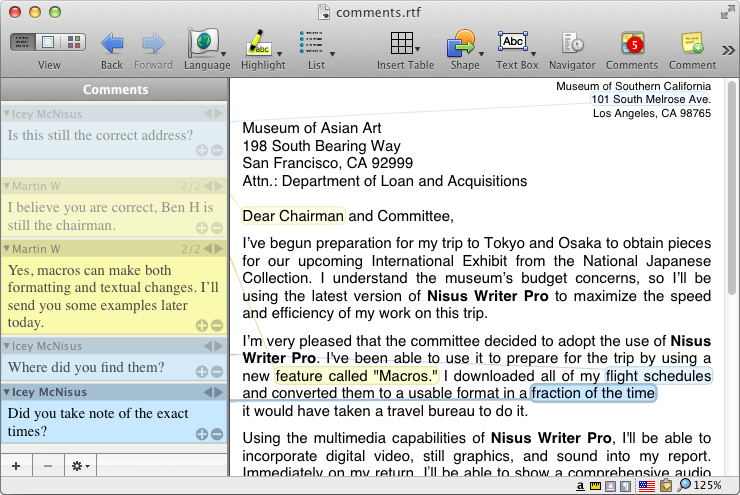
Task: Click the Back arrow in toolbar
Action: click(112, 44)
